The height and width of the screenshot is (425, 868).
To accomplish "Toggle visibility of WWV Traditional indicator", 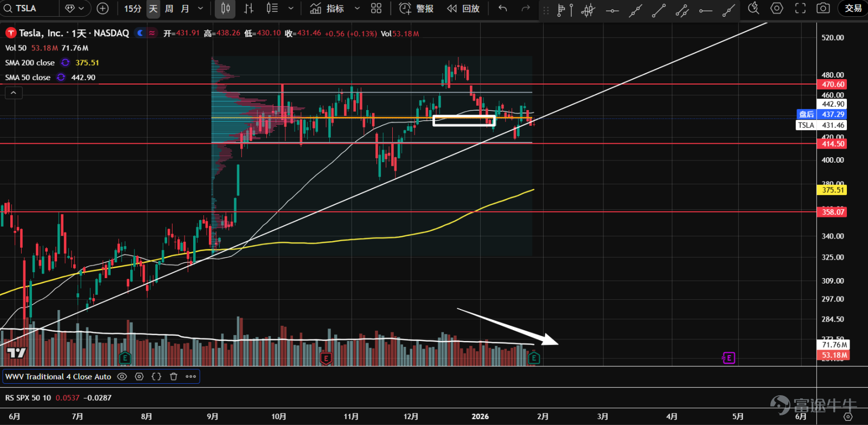I will [x=122, y=376].
